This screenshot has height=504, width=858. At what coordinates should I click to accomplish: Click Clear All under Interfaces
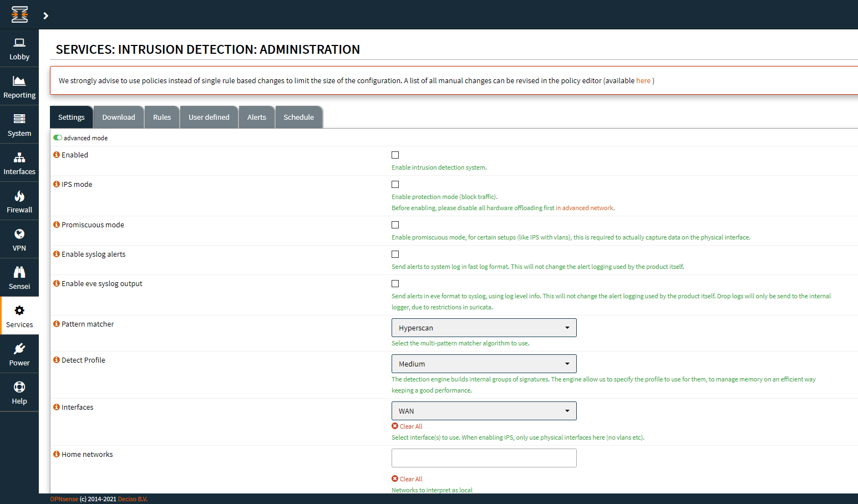click(x=407, y=426)
